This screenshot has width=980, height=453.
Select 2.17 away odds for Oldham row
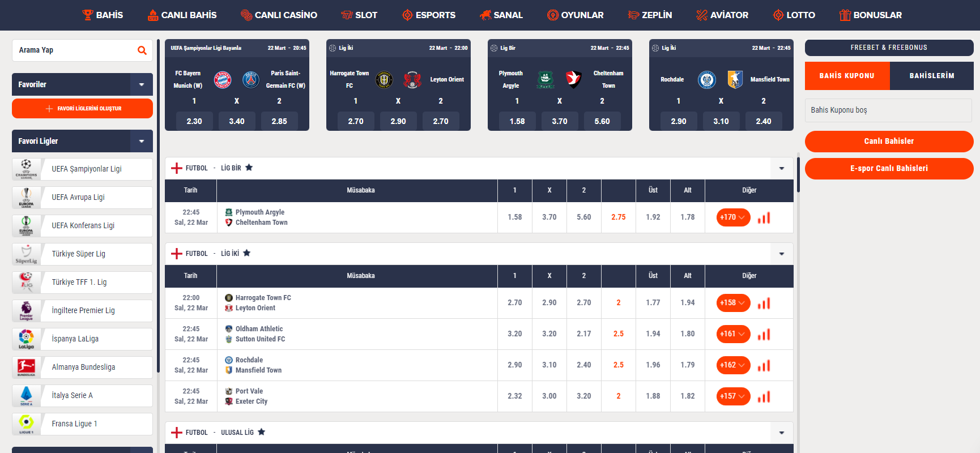pos(584,334)
